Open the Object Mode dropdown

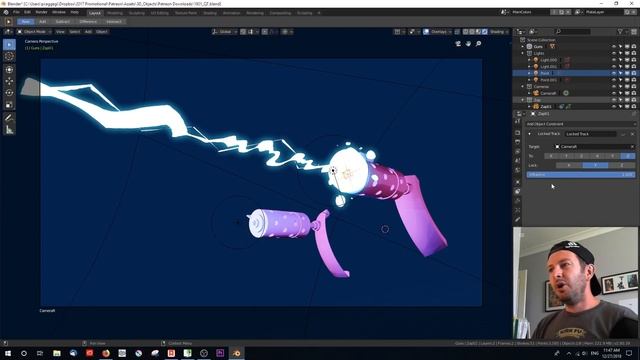tap(34, 31)
